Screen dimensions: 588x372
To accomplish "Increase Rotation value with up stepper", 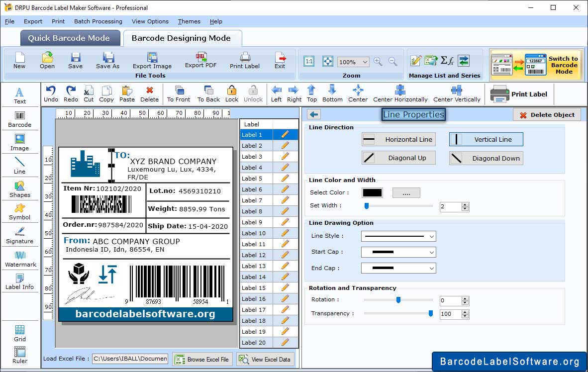I will (x=465, y=298).
